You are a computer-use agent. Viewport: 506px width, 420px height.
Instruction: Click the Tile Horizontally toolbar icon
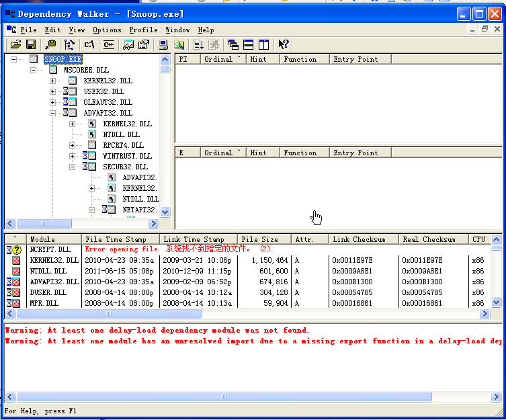[248, 44]
